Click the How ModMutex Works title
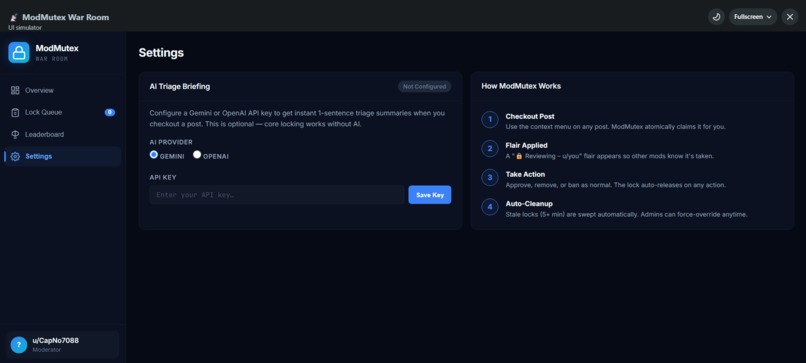 (521, 86)
